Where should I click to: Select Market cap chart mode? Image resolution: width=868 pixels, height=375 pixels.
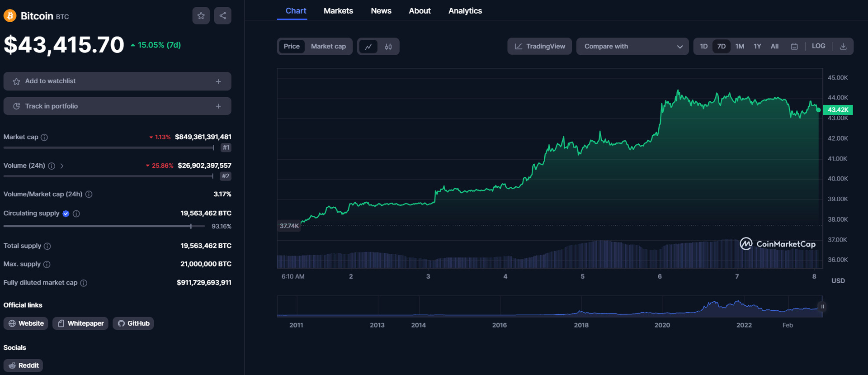tap(328, 46)
